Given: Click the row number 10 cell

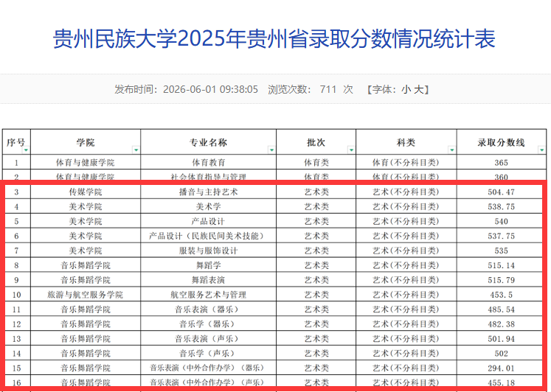Looking at the screenshot, I should tap(16, 295).
